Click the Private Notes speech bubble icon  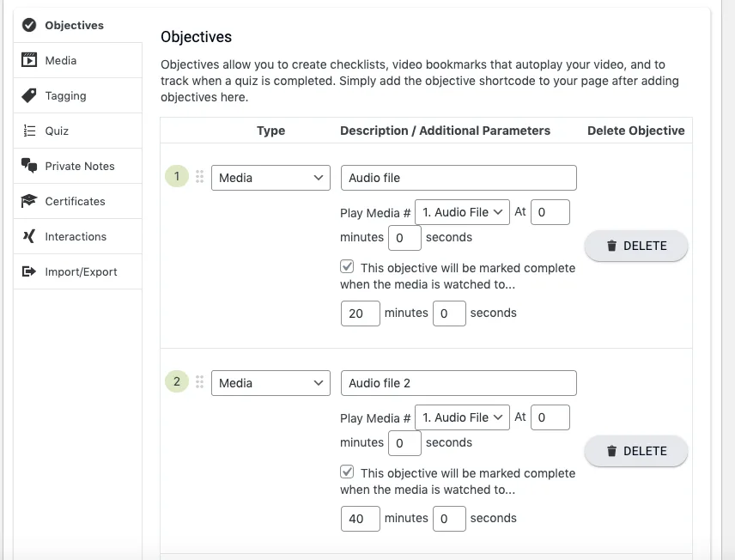pos(29,167)
